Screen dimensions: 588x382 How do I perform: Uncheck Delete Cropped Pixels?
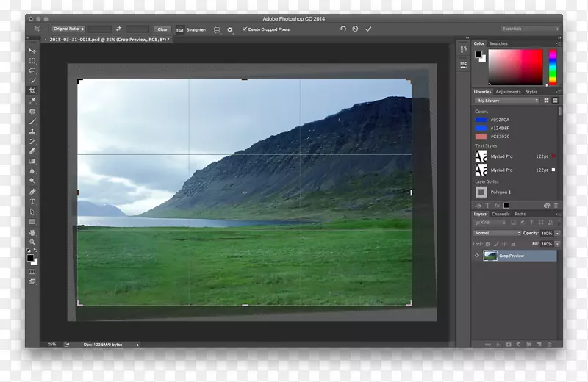pyautogui.click(x=245, y=29)
